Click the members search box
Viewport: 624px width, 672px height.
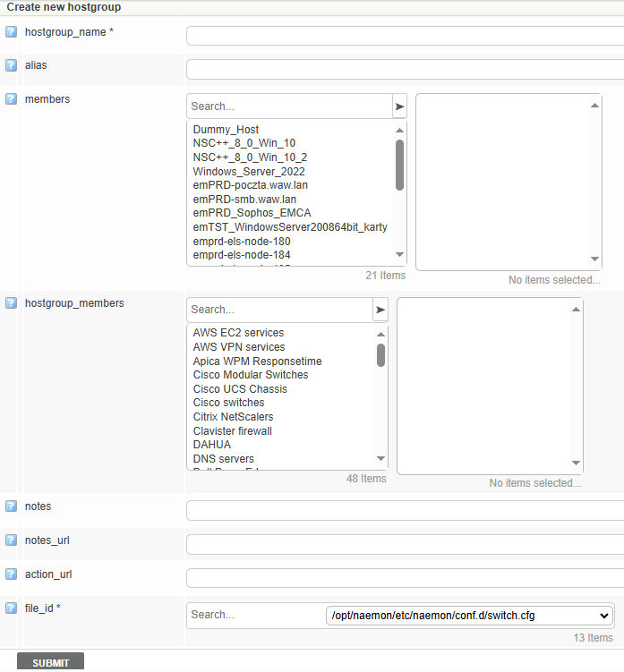[289, 106]
